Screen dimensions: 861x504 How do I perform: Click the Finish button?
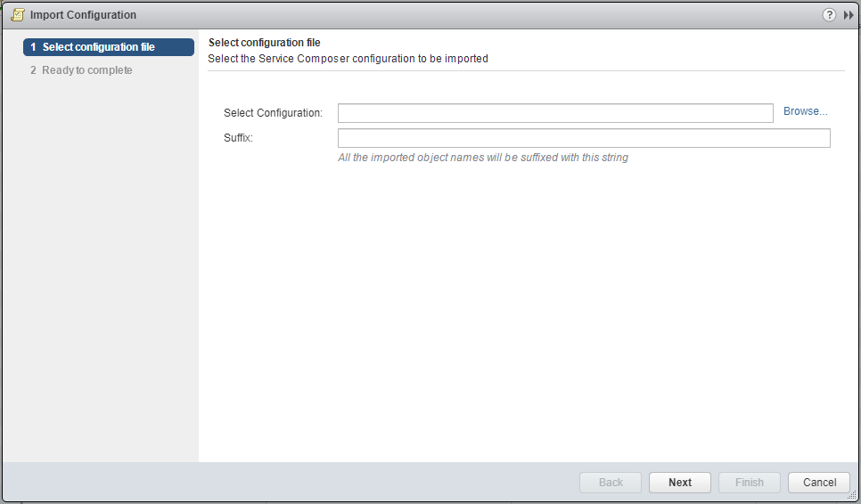click(x=749, y=483)
